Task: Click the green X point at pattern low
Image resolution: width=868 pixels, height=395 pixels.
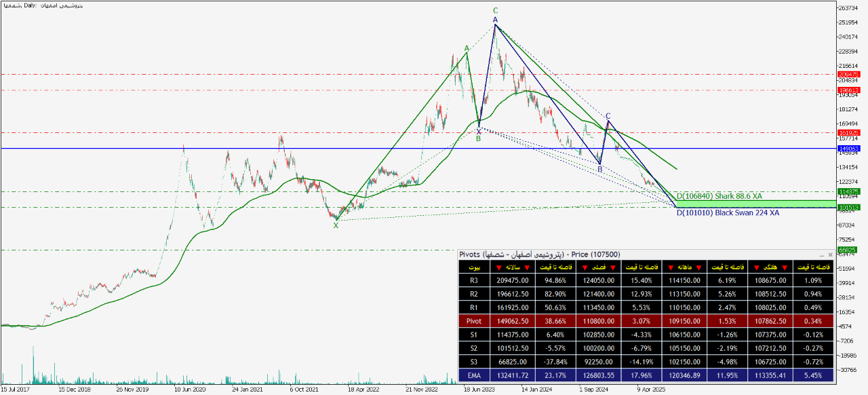Action: (336, 225)
